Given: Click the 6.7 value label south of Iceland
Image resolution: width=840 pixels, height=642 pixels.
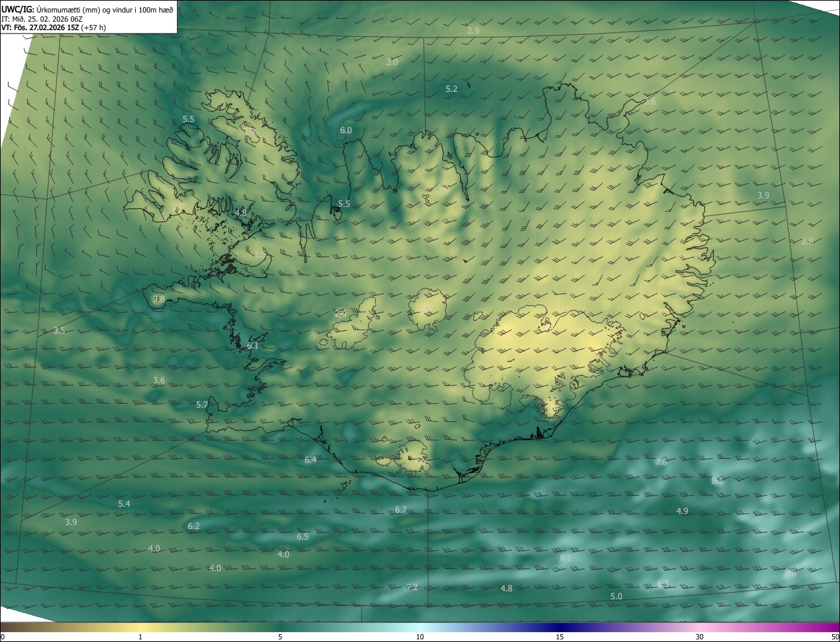Looking at the screenshot, I should 401,510.
